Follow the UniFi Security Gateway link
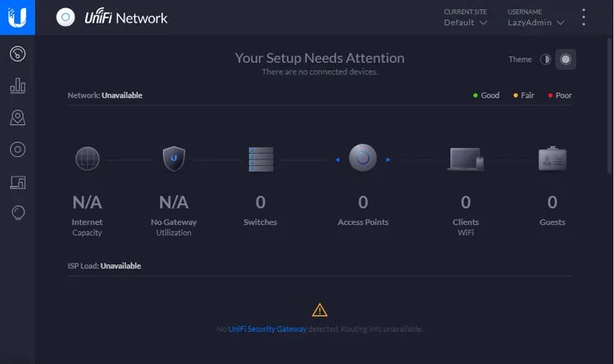This screenshot has height=364, width=614. 267,329
